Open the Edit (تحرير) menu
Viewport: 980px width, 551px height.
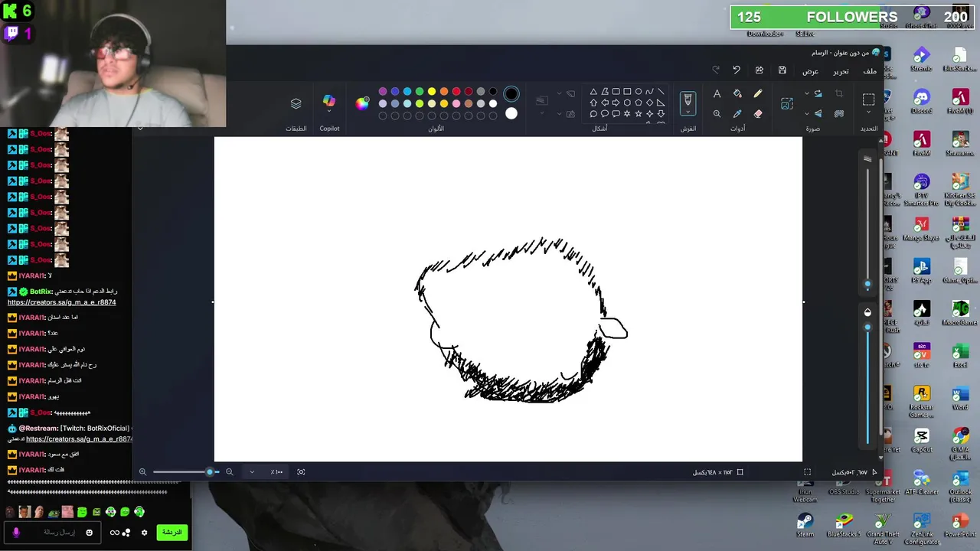841,71
